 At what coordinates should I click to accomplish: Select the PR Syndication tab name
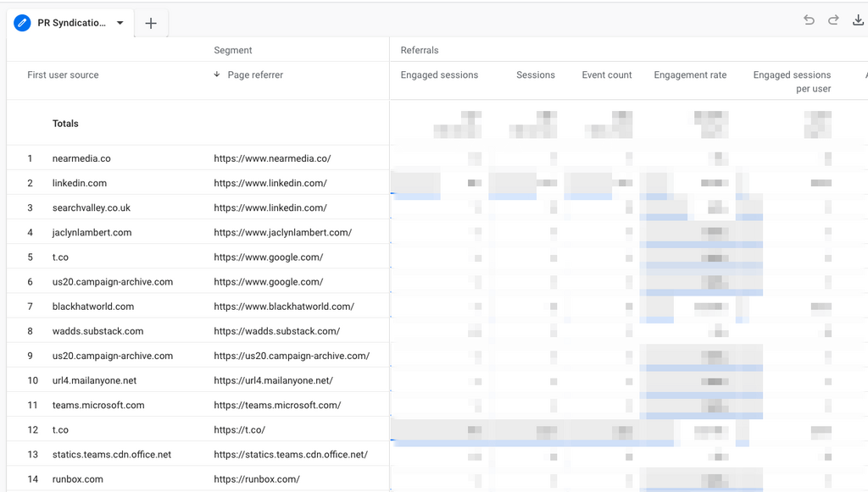pyautogui.click(x=72, y=24)
